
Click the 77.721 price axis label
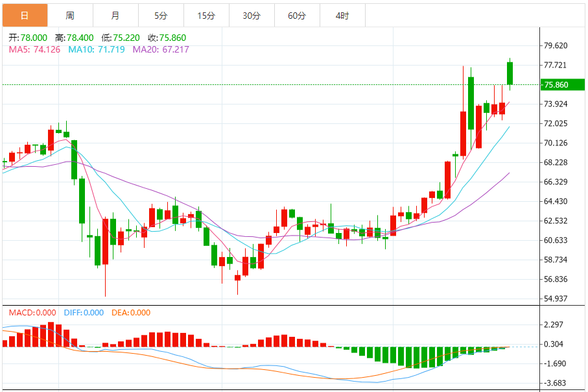point(556,65)
